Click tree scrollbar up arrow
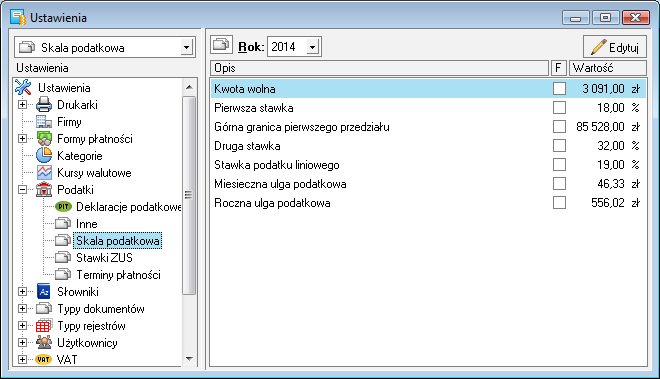Image resolution: width=660 pixels, height=379 pixels. tap(189, 87)
